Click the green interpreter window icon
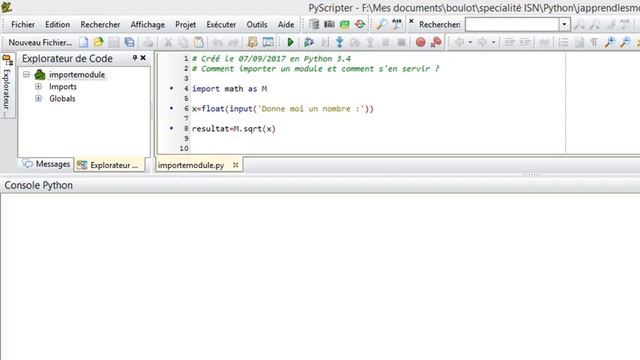This screenshot has width=640, height=360. tap(344, 24)
